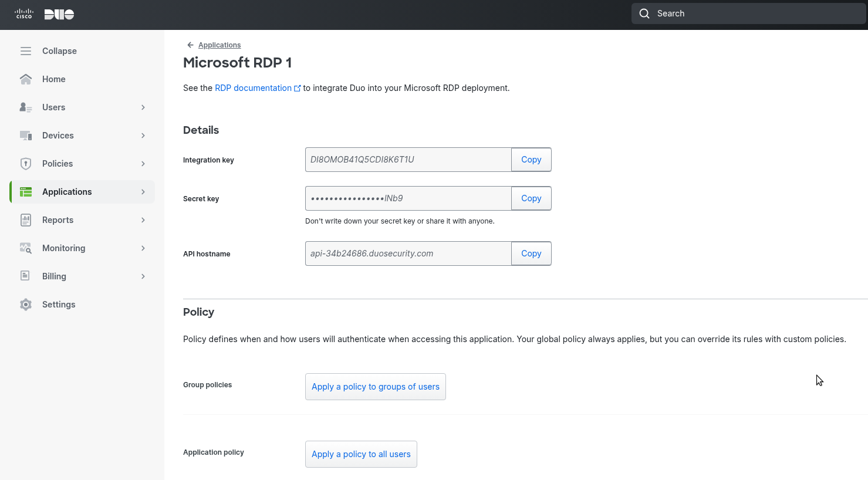The width and height of the screenshot is (868, 480).
Task: Click the Reports sidebar icon
Action: pos(26,220)
